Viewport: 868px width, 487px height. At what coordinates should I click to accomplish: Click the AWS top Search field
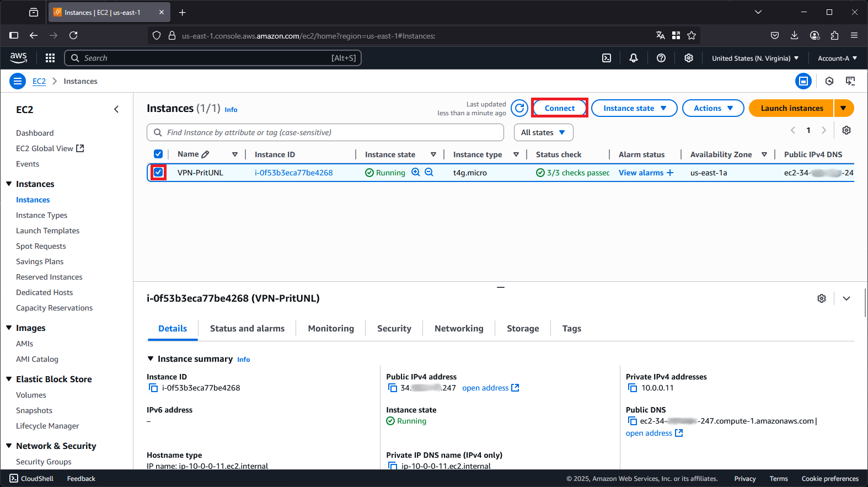(213, 58)
